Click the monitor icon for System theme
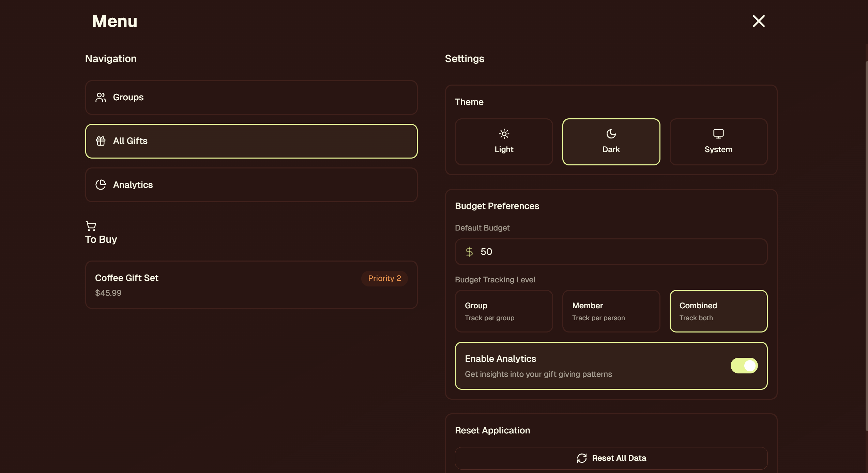This screenshot has height=473, width=868. click(718, 134)
